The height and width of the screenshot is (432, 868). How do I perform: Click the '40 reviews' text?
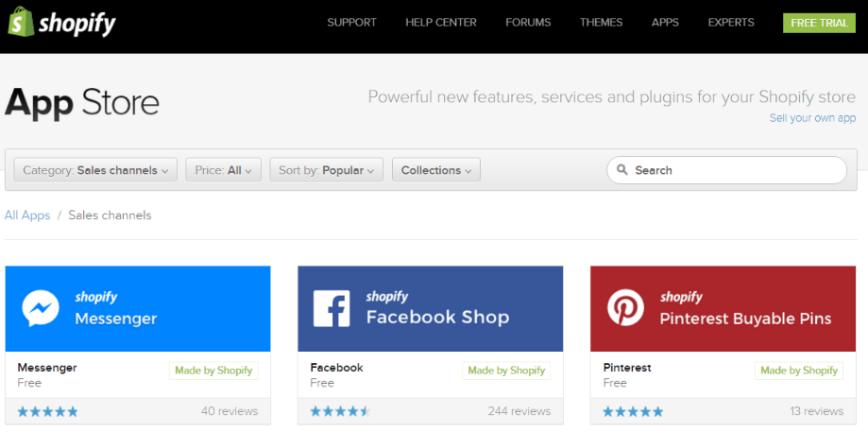point(230,411)
